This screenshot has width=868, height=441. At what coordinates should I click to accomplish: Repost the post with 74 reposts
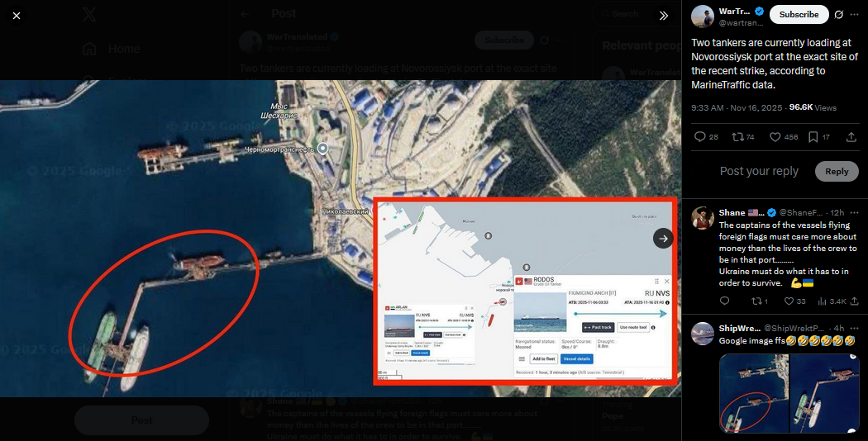pyautogui.click(x=743, y=137)
